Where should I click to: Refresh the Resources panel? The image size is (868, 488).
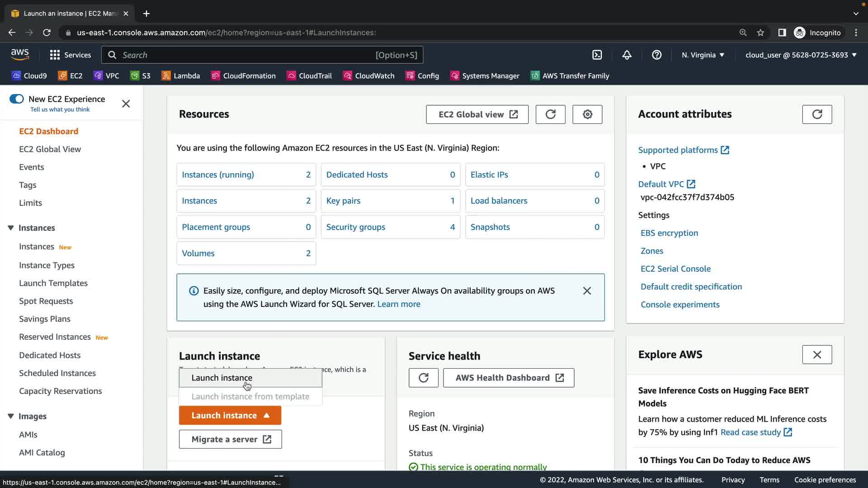(550, 114)
